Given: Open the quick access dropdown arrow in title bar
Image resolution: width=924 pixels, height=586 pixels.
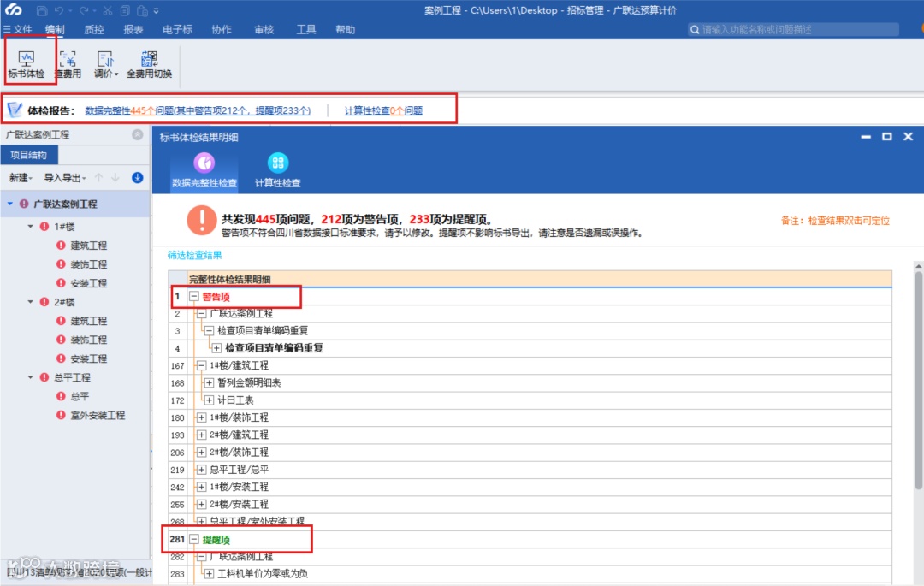Looking at the screenshot, I should (157, 10).
